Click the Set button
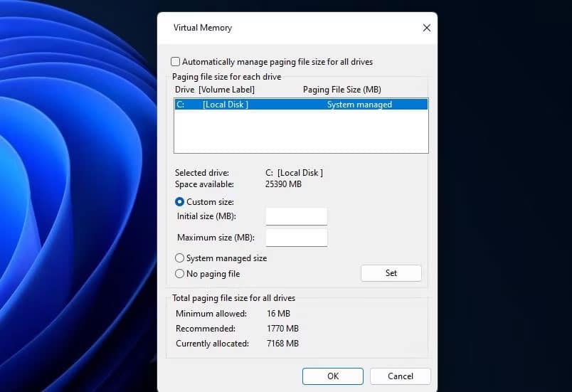Image resolution: width=572 pixels, height=392 pixels. (391, 273)
